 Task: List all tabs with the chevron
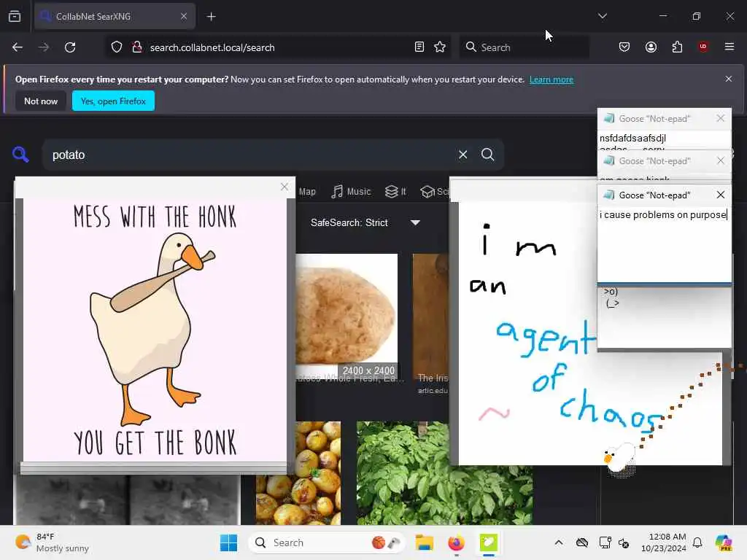tap(603, 16)
